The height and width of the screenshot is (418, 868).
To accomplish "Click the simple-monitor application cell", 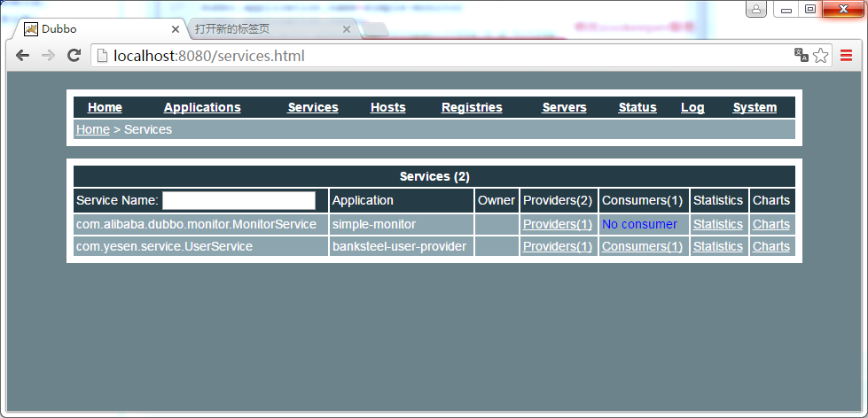I will 402,224.
